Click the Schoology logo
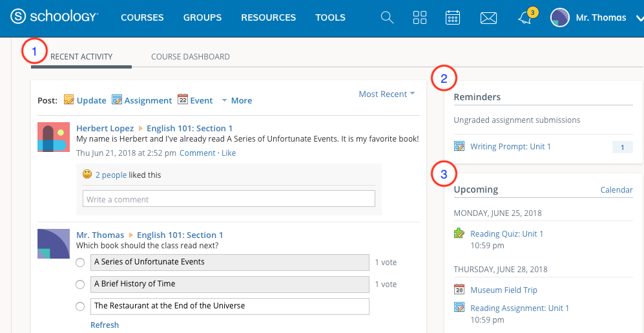 (54, 17)
